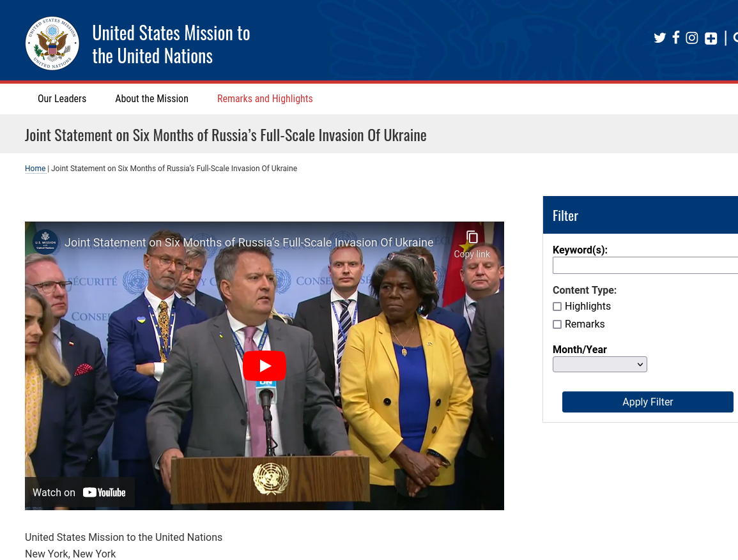Click the "Keyword(s):" label
The height and width of the screenshot is (560, 738).
coord(580,250)
